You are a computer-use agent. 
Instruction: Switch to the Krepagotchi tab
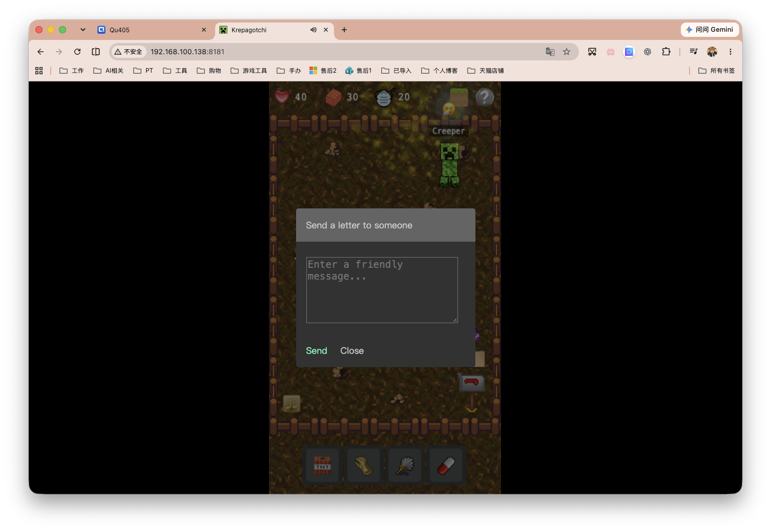(274, 30)
